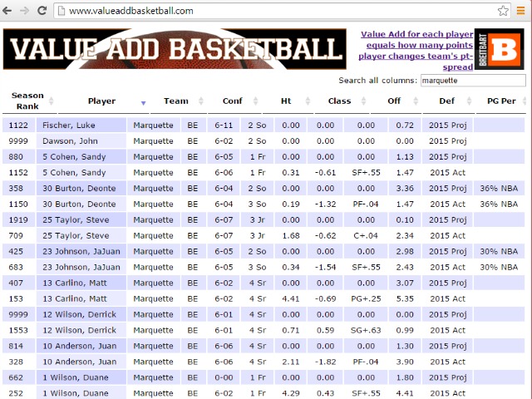
Task: Bookmark page with the star icon
Action: (503, 11)
